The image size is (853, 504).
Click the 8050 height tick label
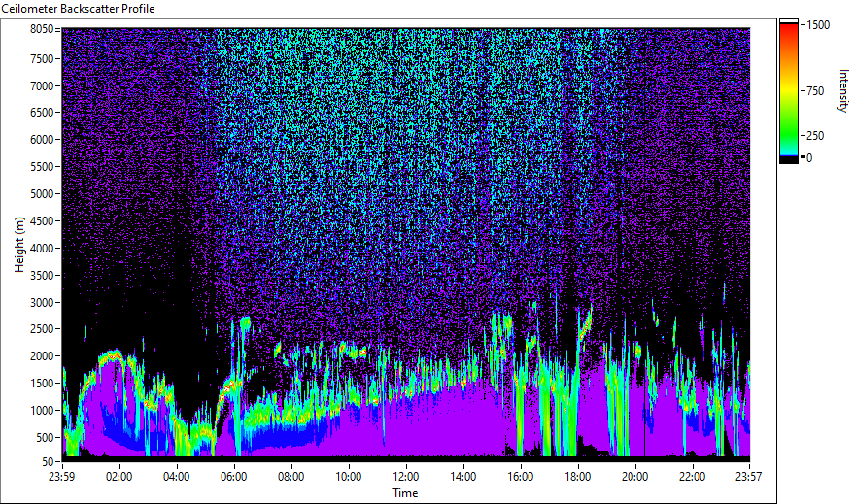pyautogui.click(x=42, y=29)
